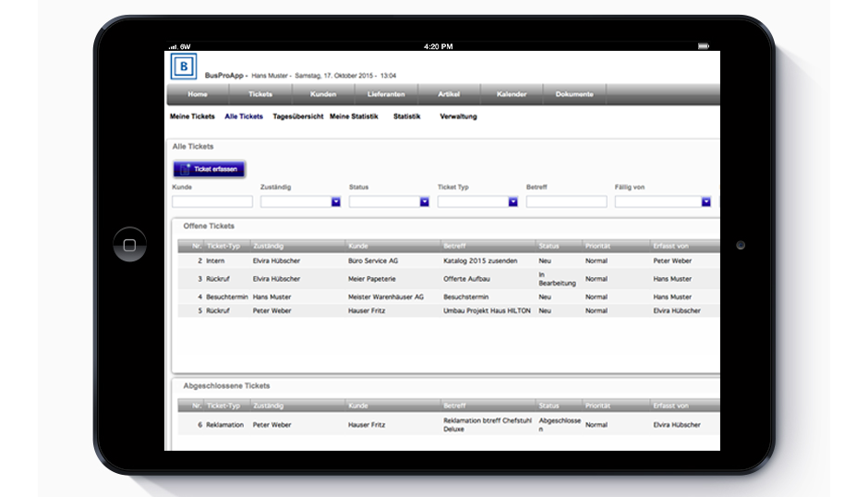868x497 pixels.
Task: Open the Dokumente menu
Action: (x=574, y=94)
